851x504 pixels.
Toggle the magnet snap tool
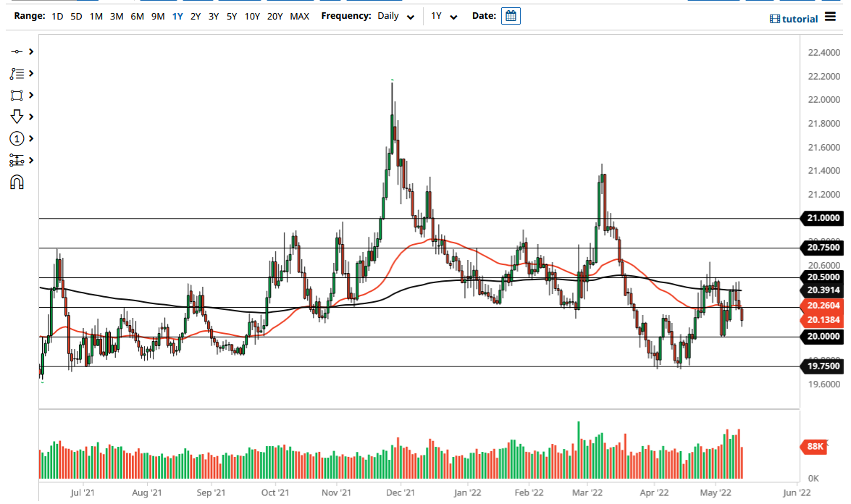pyautogui.click(x=16, y=181)
